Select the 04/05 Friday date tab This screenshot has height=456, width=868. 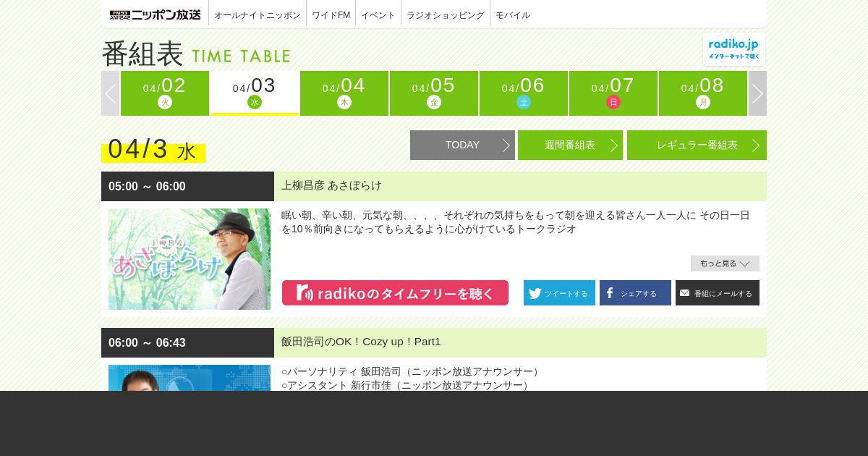coord(434,93)
